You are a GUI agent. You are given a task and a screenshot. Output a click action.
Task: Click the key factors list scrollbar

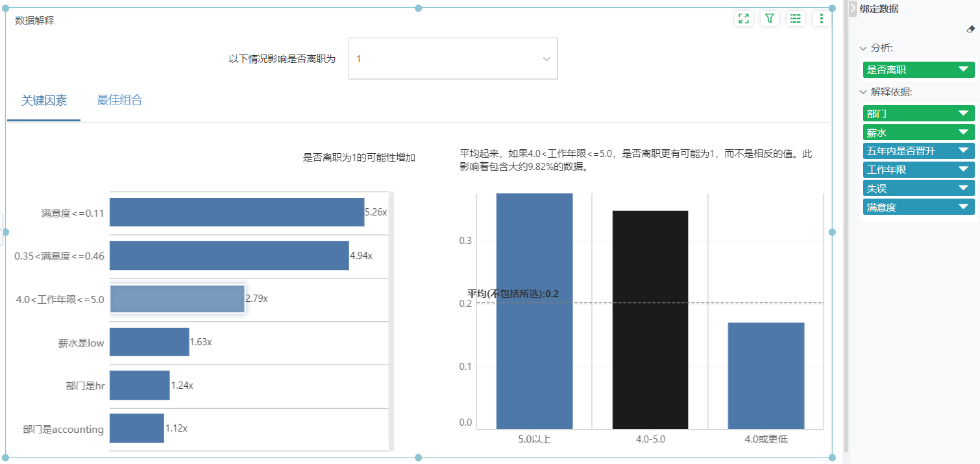pyautogui.click(x=391, y=321)
